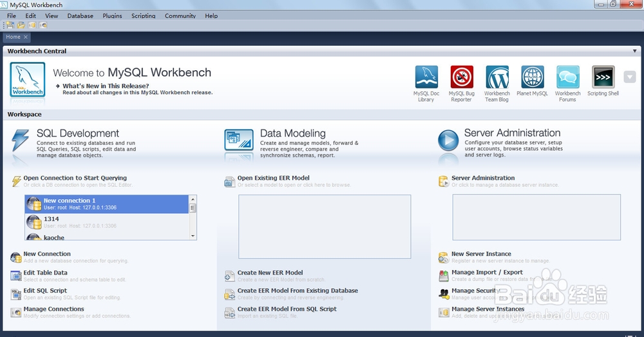
Task: Click the Open Existing EER Model icon
Action: pyautogui.click(x=230, y=181)
